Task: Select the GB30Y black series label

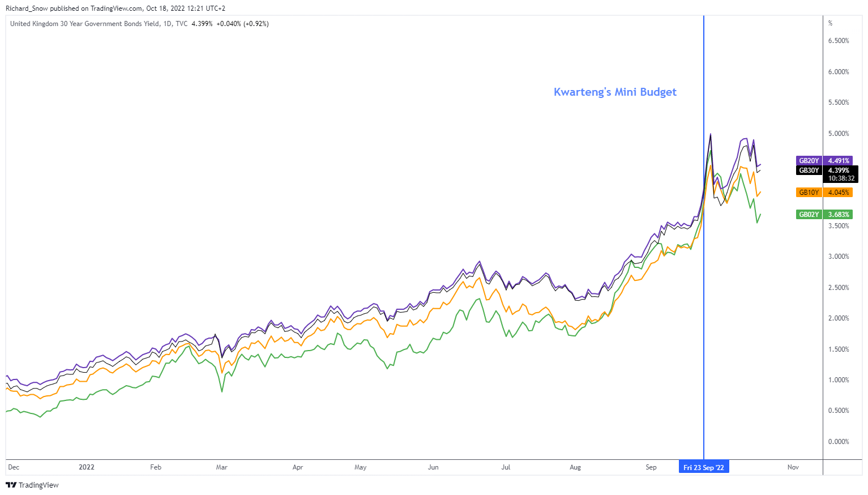Action: (809, 170)
